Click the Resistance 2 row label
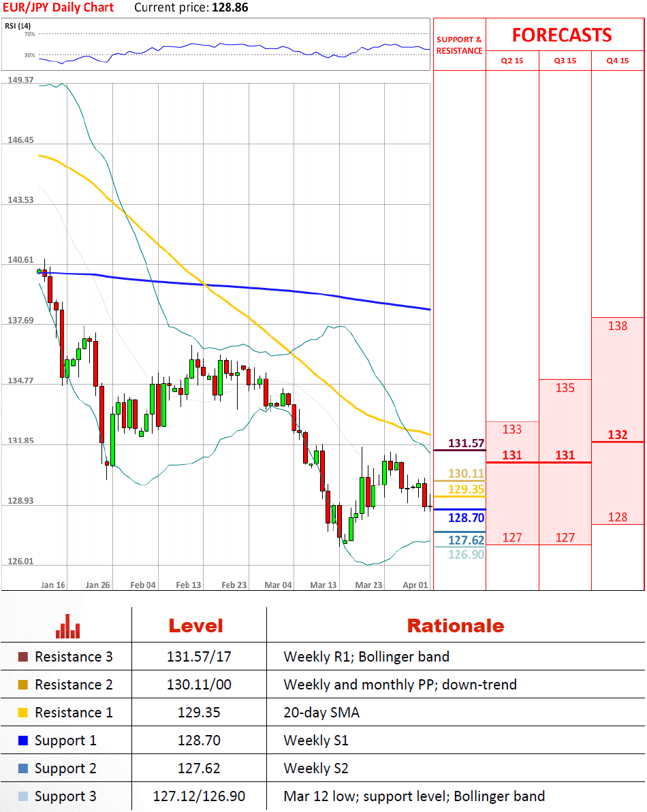This screenshot has height=812, width=647. [74, 685]
